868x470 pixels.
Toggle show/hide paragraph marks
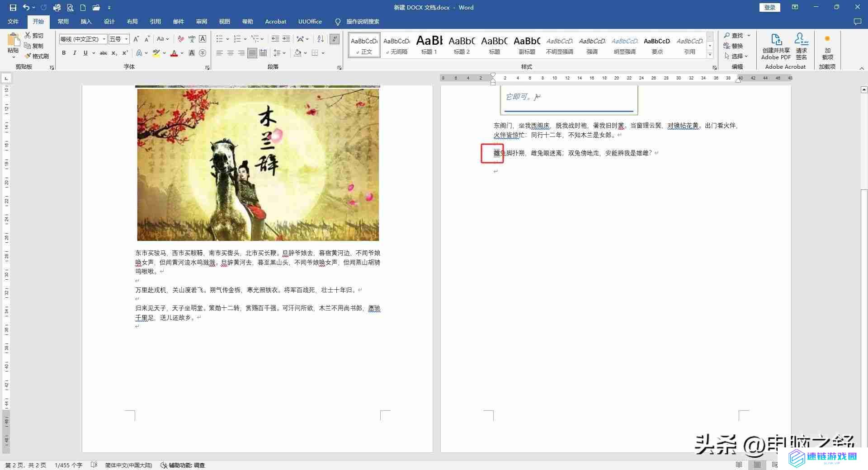pyautogui.click(x=335, y=39)
